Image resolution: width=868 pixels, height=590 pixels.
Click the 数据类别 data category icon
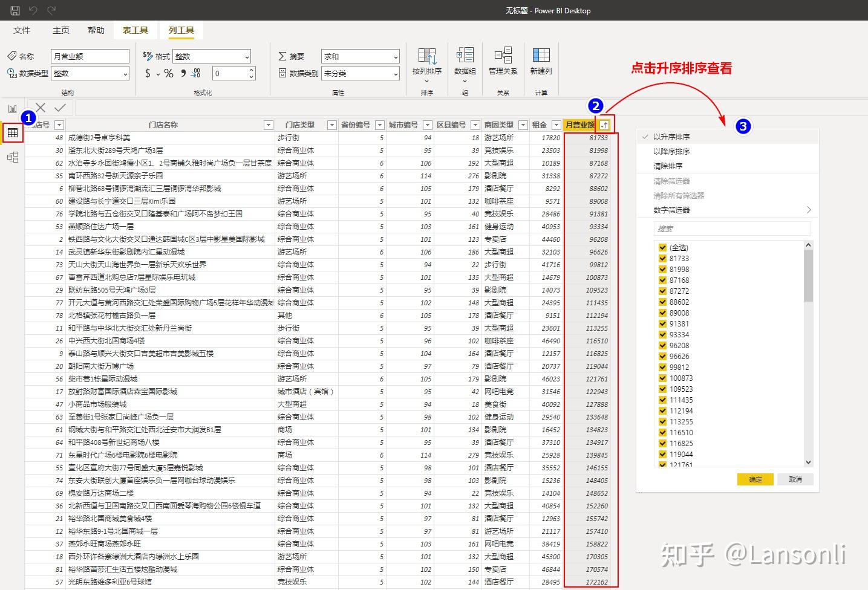pos(282,73)
